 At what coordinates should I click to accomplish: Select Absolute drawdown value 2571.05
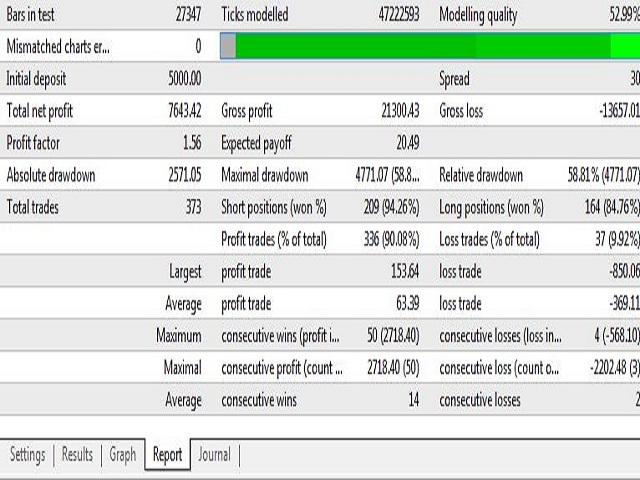[x=184, y=175]
